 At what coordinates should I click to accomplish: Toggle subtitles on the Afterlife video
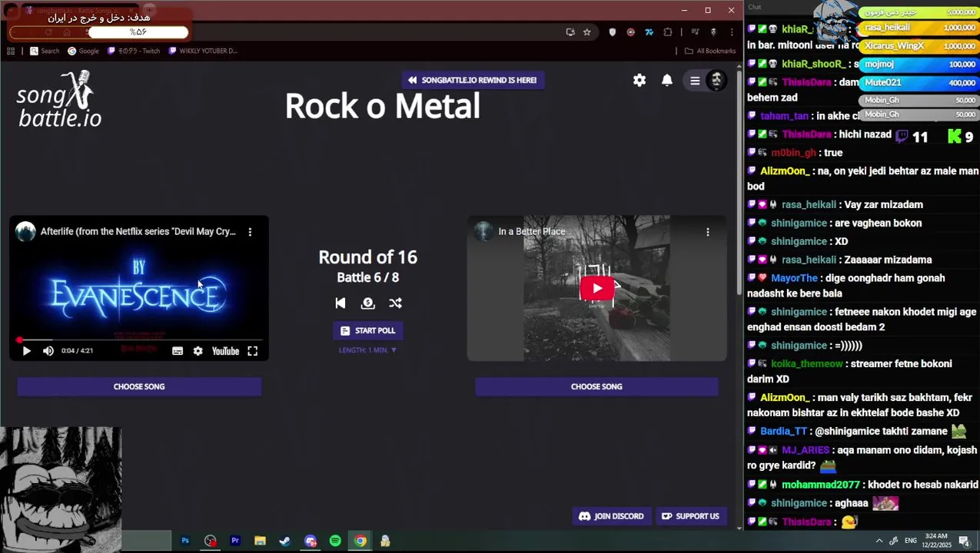[178, 351]
